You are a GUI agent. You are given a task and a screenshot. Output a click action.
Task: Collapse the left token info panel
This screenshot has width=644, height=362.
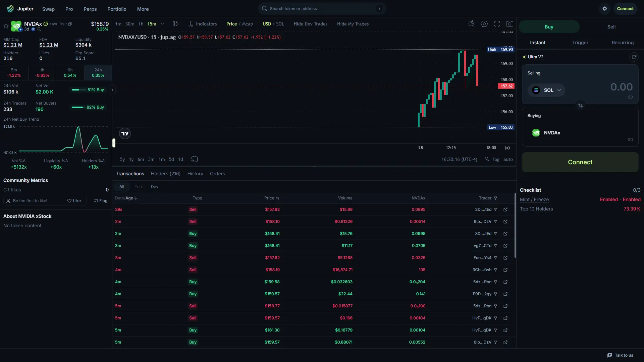click(112, 90)
